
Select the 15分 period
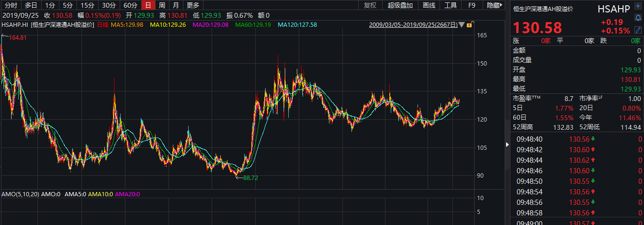click(87, 5)
